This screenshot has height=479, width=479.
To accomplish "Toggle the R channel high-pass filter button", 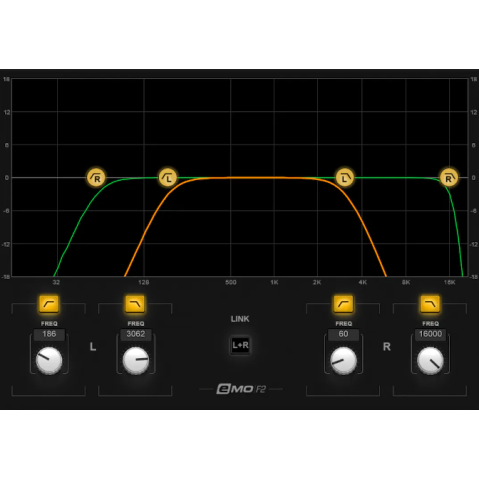I will pos(343,304).
